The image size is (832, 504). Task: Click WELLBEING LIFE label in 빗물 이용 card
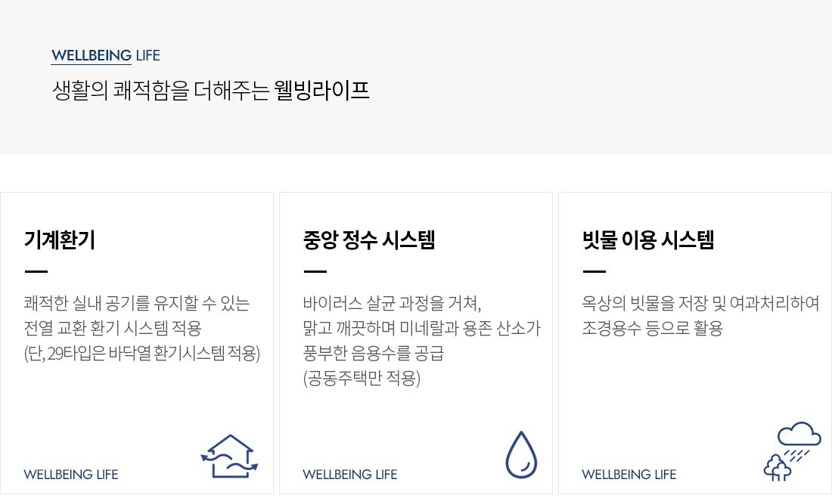click(629, 475)
